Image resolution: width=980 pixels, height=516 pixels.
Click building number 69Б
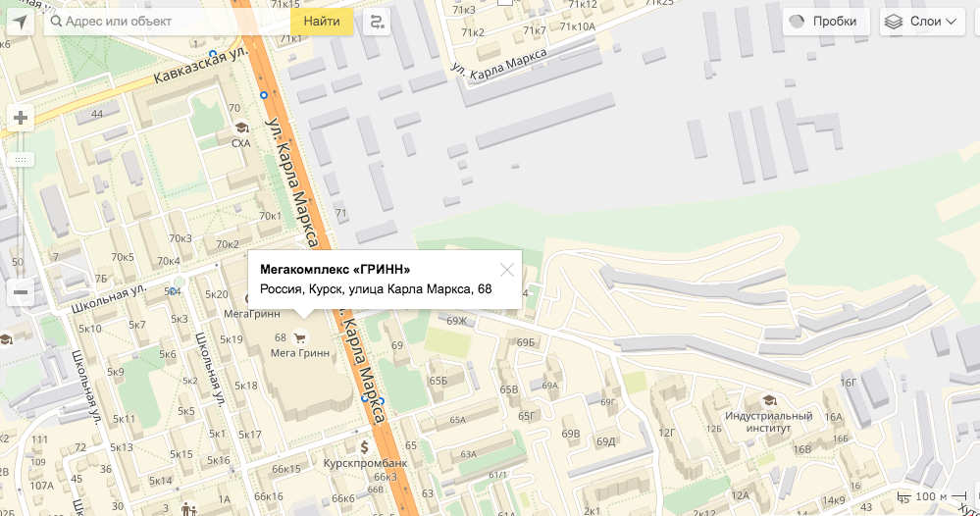[x=526, y=342]
